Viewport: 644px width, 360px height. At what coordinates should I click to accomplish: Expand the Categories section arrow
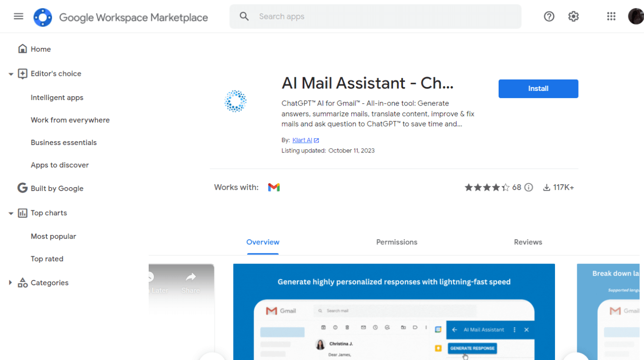pyautogui.click(x=10, y=283)
